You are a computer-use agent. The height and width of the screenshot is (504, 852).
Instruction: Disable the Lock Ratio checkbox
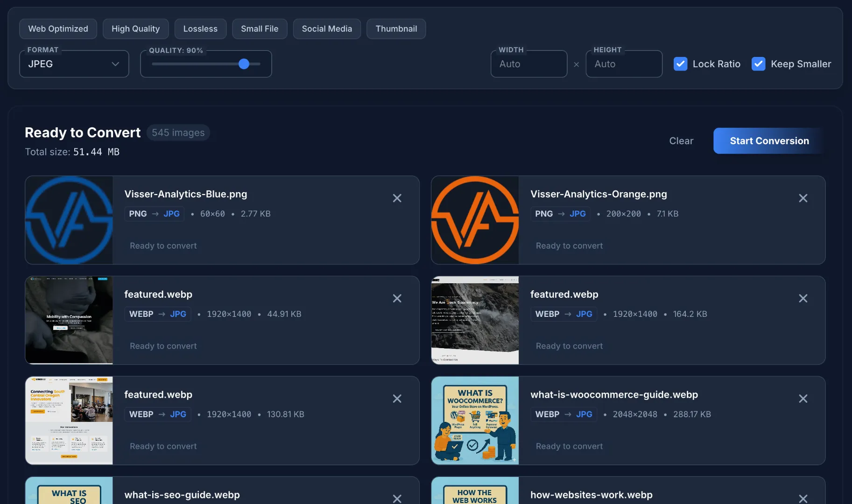click(681, 63)
